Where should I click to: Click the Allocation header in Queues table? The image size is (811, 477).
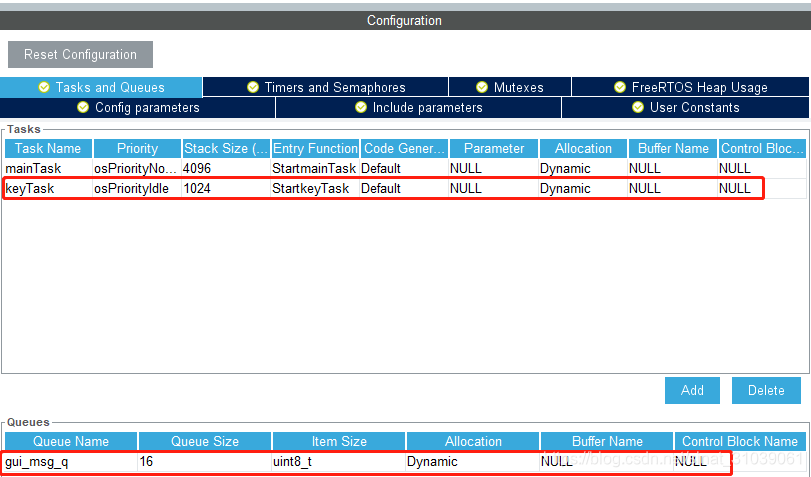coord(473,441)
